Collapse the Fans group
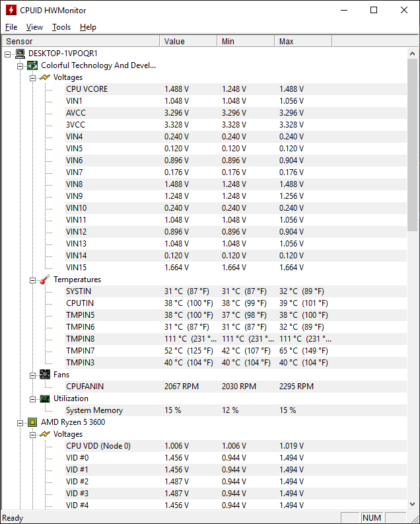The image size is (420, 524). [33, 375]
